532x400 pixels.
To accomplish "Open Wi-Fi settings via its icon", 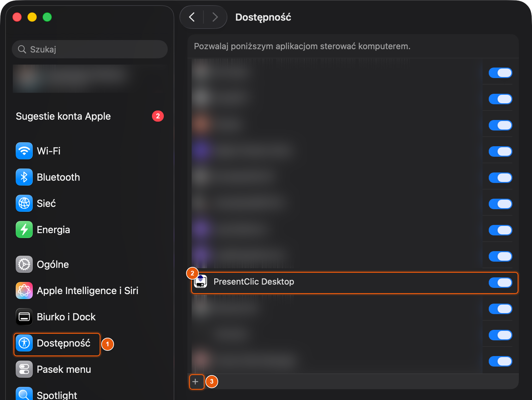I will [24, 151].
